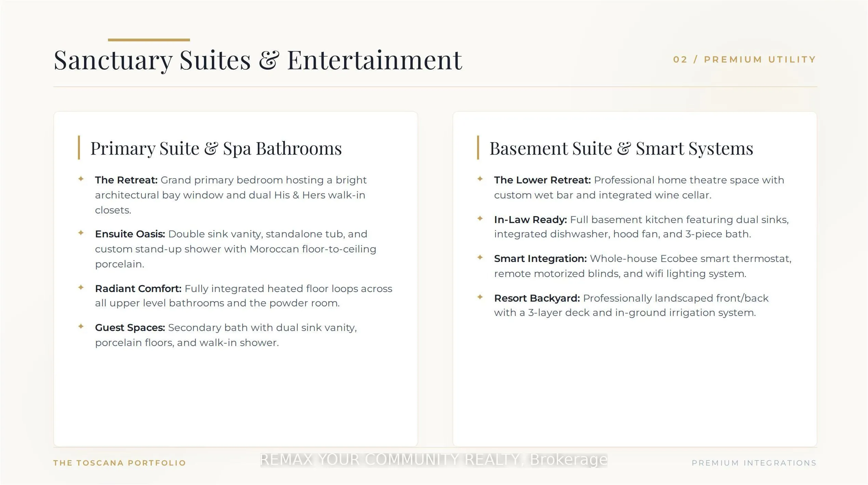Click the gold accent bar above the title

149,40
